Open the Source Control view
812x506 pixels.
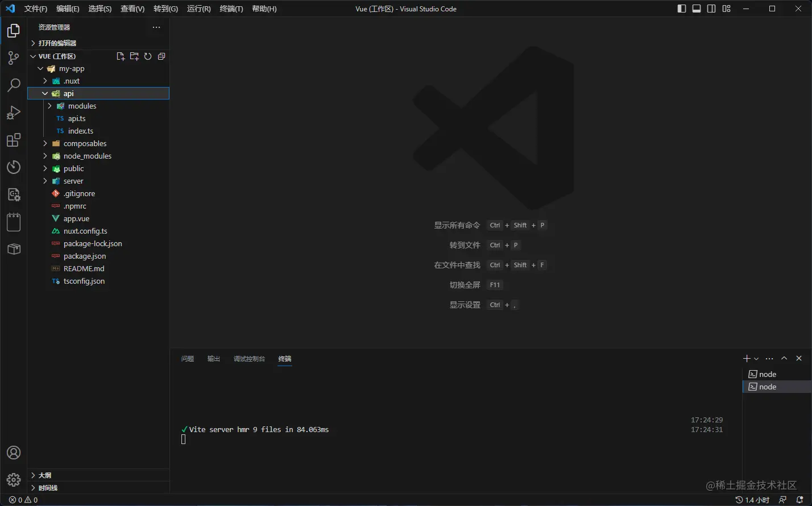[x=14, y=58]
